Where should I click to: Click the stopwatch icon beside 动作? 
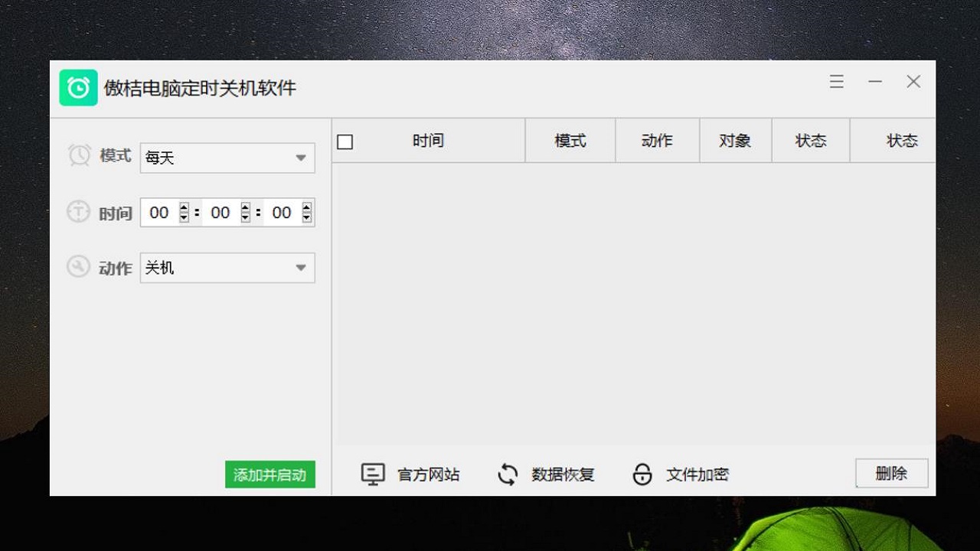(x=77, y=267)
